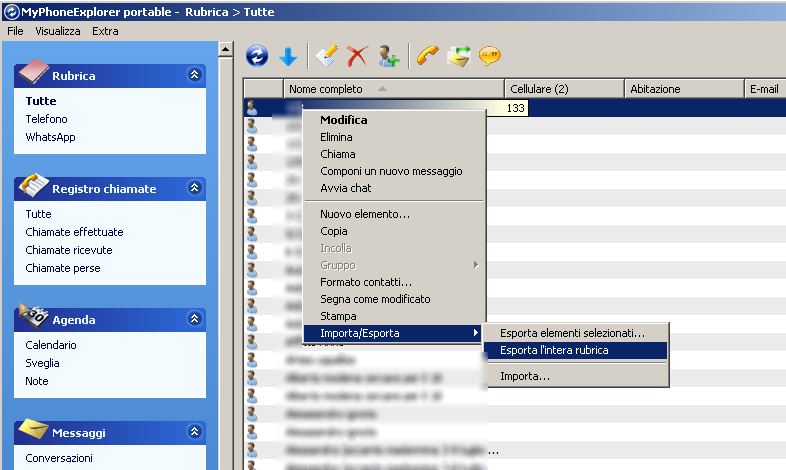Open Telefono contacts list
Image resolution: width=786 pixels, height=470 pixels.
(46, 119)
